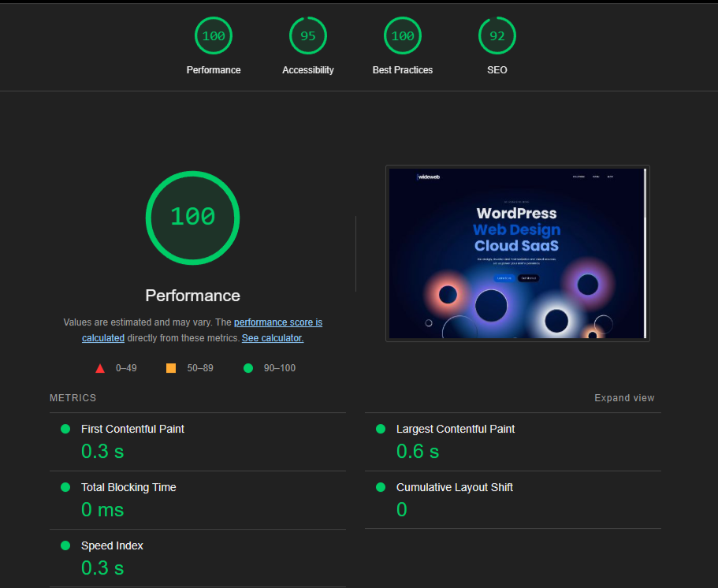The image size is (718, 588).
Task: Click green status dot beside First Contentful Paint
Action: [65, 429]
